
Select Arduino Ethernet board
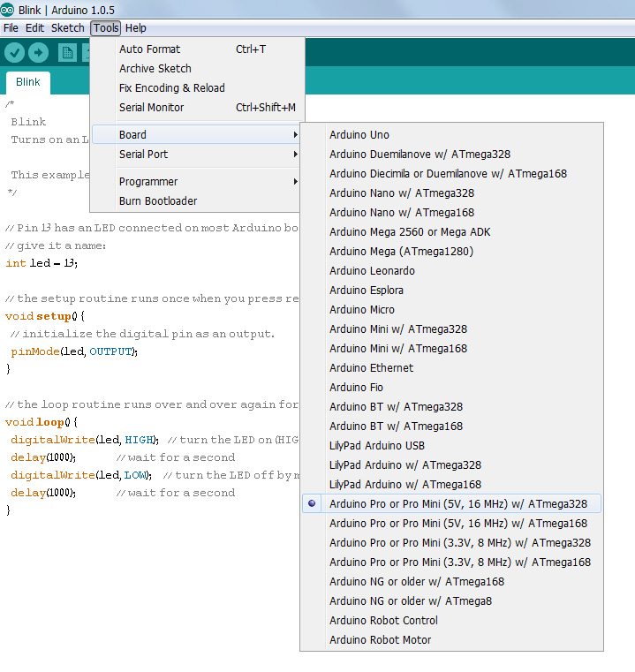[451, 367]
